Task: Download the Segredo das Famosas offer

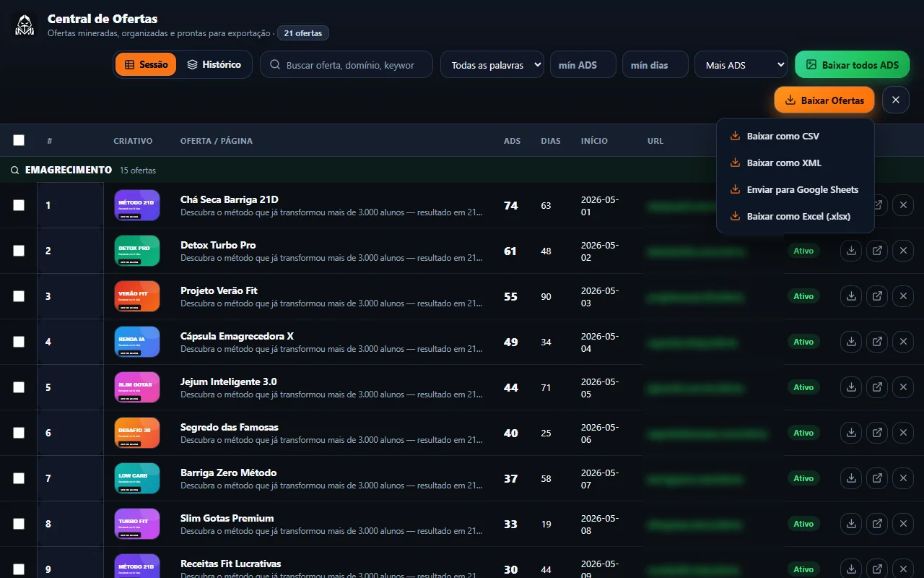Action: point(851,433)
